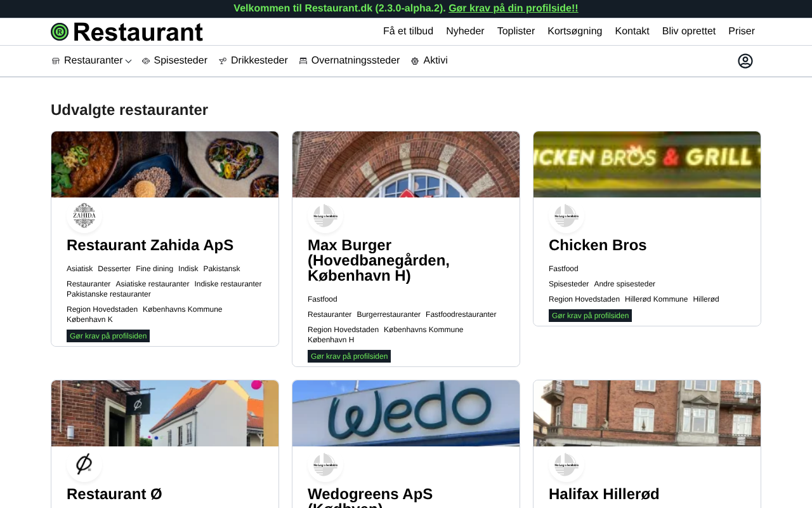Click the Fine dining tag

click(154, 269)
